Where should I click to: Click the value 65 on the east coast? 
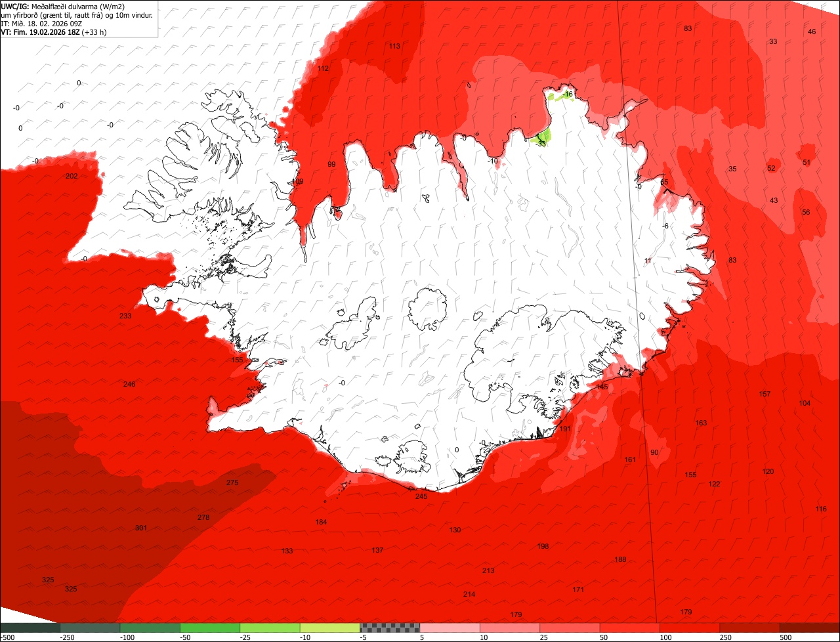664,182
